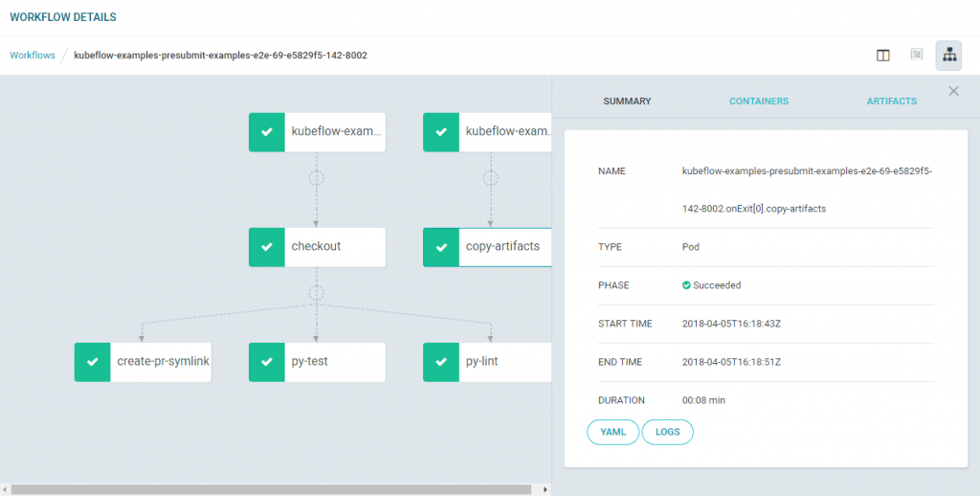Select the create-pr-symlink node label

pyautogui.click(x=163, y=362)
